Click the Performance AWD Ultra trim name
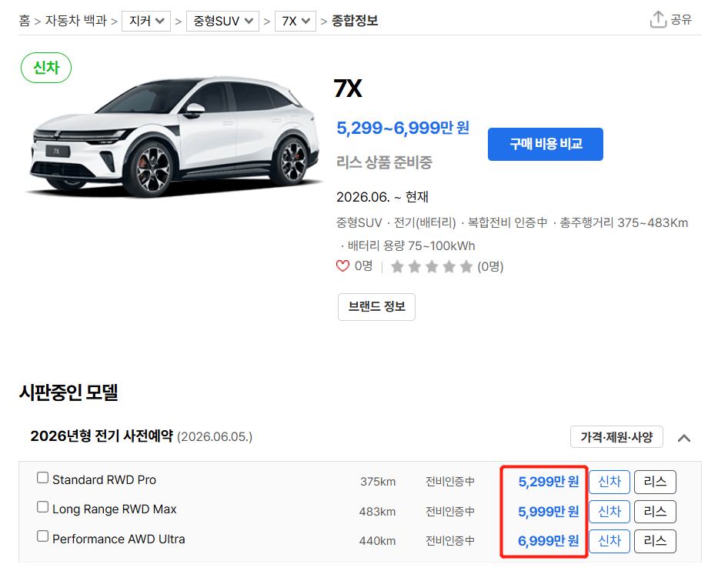728x581 pixels. 119,539
